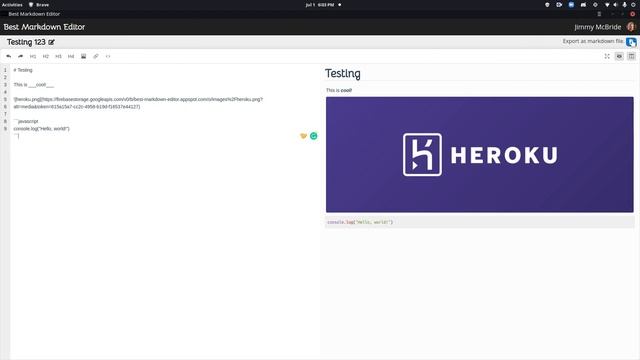This screenshot has width=640, height=360.
Task: Click the Heroku image in preview
Action: (480, 155)
